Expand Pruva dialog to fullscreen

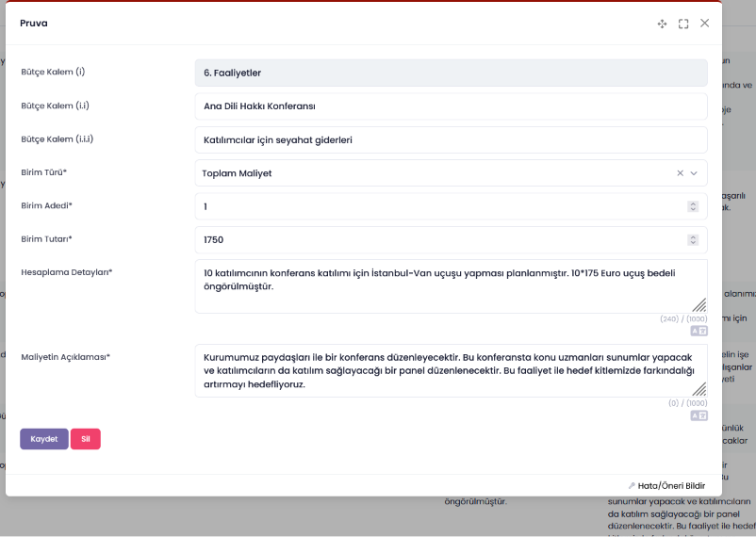(683, 24)
